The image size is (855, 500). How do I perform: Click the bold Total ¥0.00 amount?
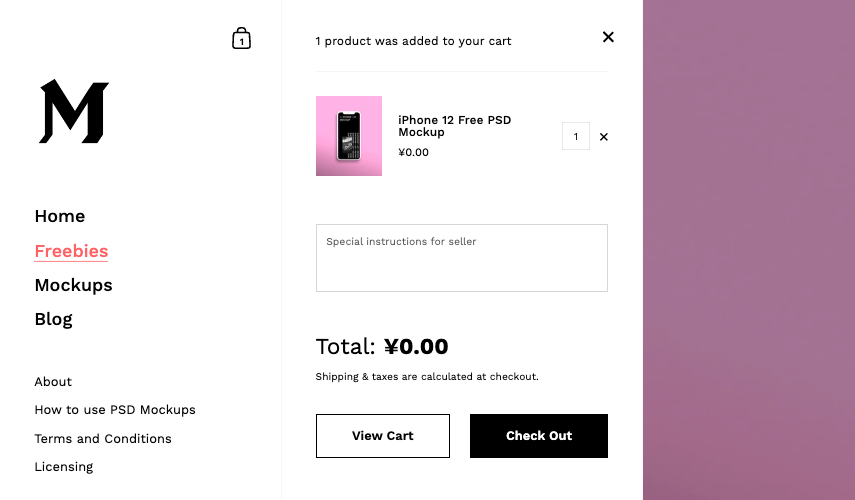[416, 346]
